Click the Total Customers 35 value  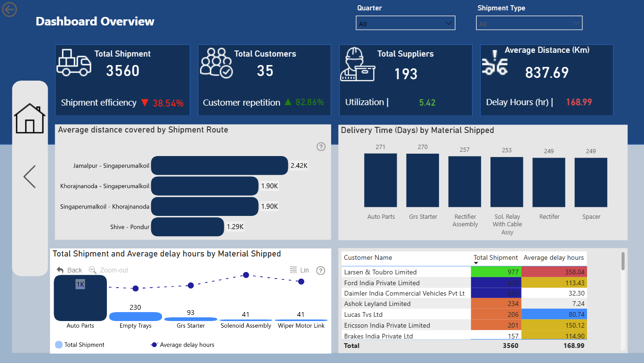(265, 71)
